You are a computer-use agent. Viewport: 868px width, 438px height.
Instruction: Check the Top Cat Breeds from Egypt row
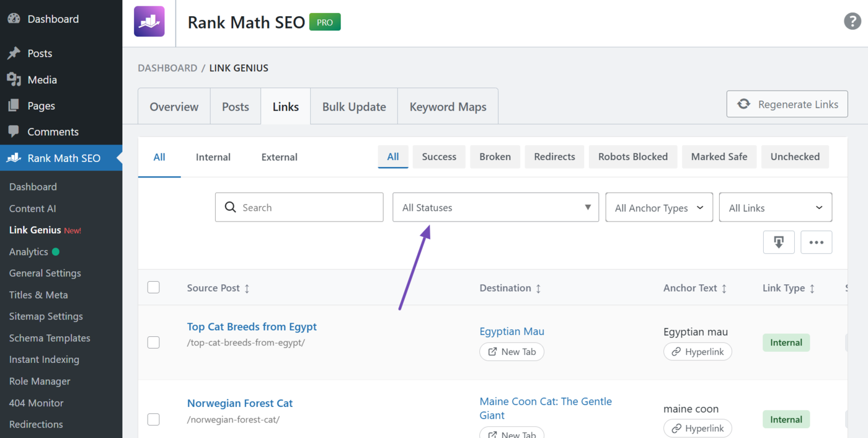[153, 342]
